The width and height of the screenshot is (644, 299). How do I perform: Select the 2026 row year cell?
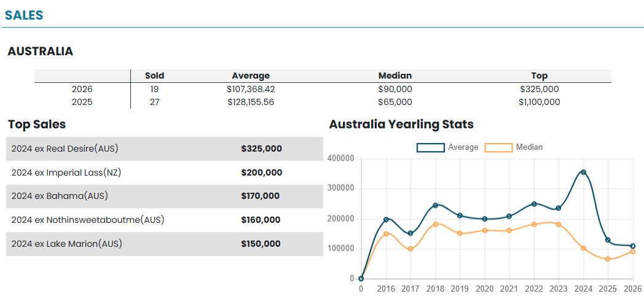(x=82, y=89)
